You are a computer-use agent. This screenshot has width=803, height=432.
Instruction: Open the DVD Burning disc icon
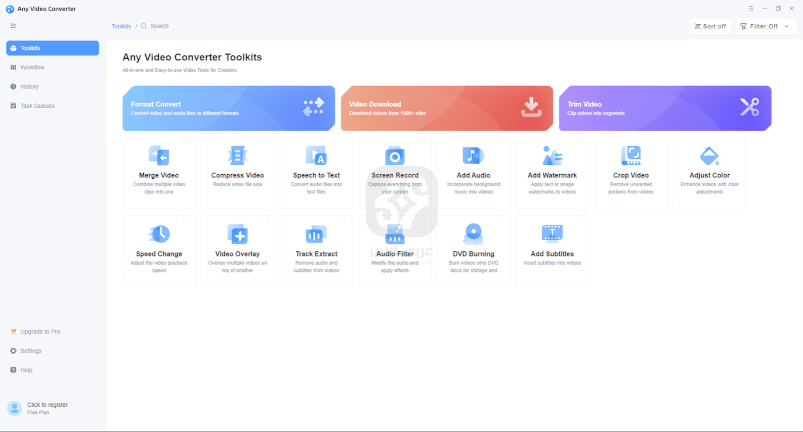pyautogui.click(x=473, y=234)
